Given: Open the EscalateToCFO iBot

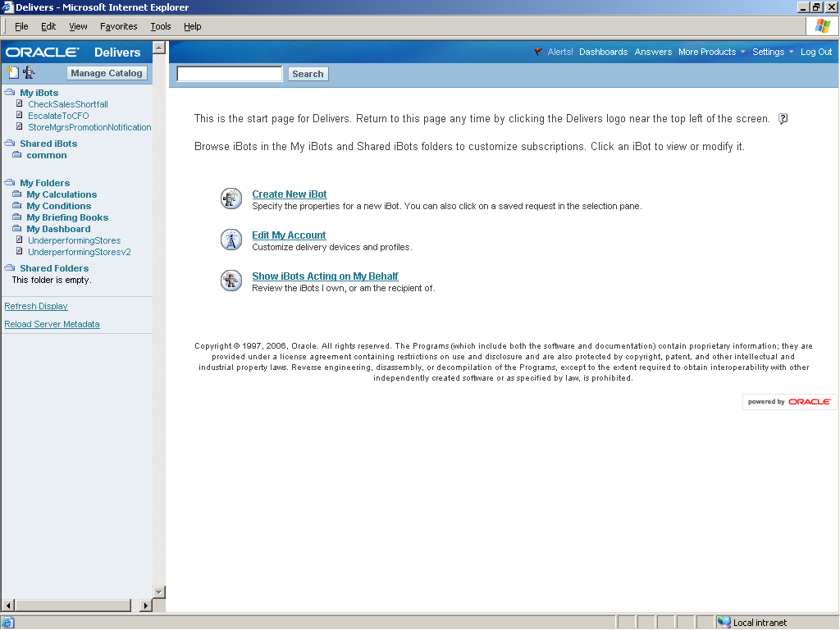Looking at the screenshot, I should [58, 116].
